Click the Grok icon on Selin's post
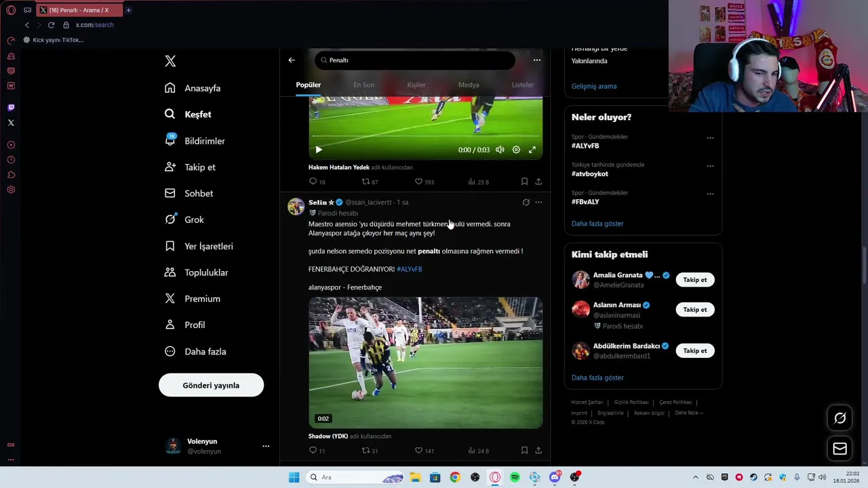The height and width of the screenshot is (488, 868). pyautogui.click(x=526, y=202)
